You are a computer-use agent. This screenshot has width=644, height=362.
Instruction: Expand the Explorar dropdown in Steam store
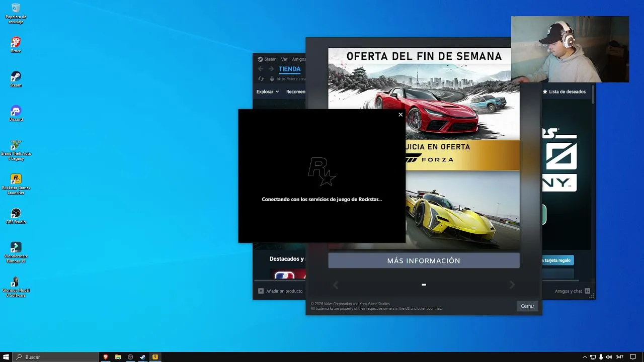[267, 92]
